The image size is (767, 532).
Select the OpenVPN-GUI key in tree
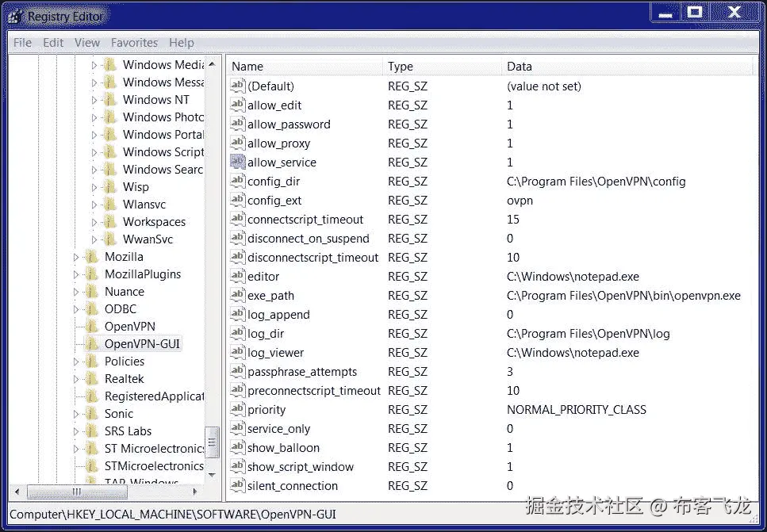coord(142,344)
